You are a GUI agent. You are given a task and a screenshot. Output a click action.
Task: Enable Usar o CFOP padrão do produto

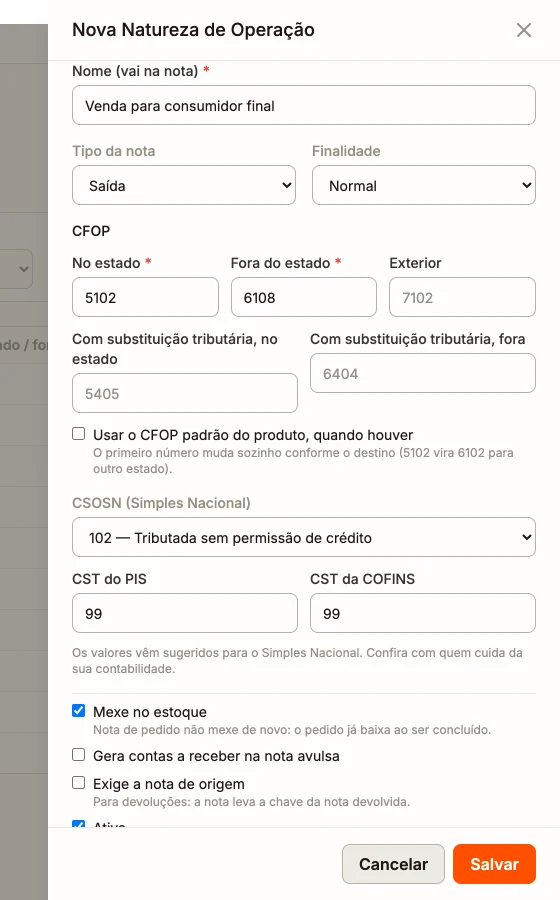[x=79, y=433]
